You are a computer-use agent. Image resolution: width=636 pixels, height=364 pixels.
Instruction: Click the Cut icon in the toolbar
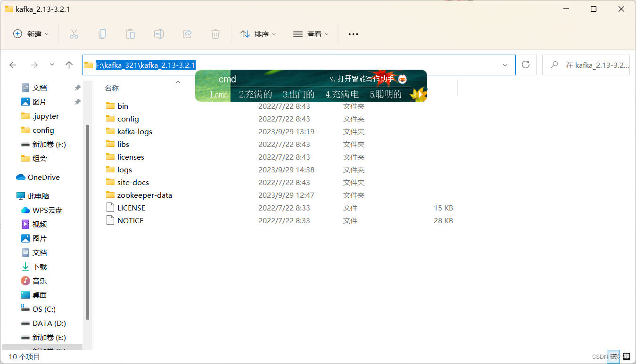(74, 33)
